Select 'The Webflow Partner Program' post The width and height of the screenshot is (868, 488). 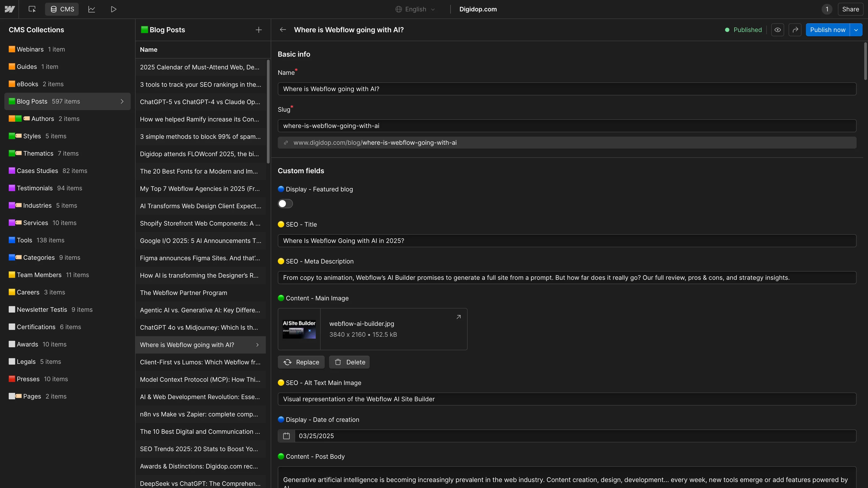pyautogui.click(x=200, y=293)
